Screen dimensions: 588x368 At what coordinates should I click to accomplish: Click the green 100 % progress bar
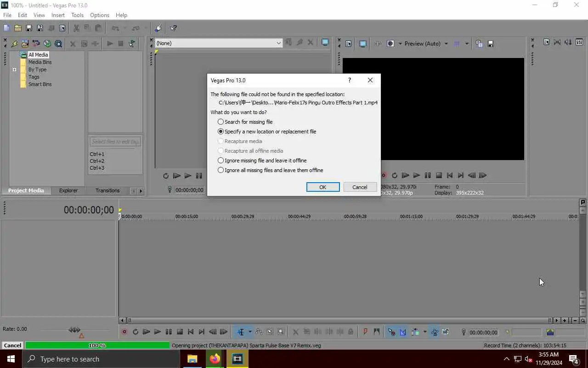pos(97,345)
